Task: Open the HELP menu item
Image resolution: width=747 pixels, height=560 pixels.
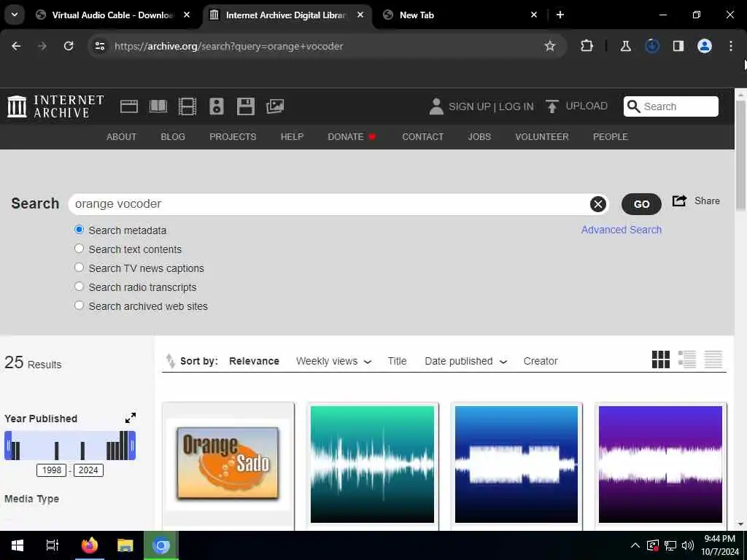Action: pyautogui.click(x=292, y=136)
